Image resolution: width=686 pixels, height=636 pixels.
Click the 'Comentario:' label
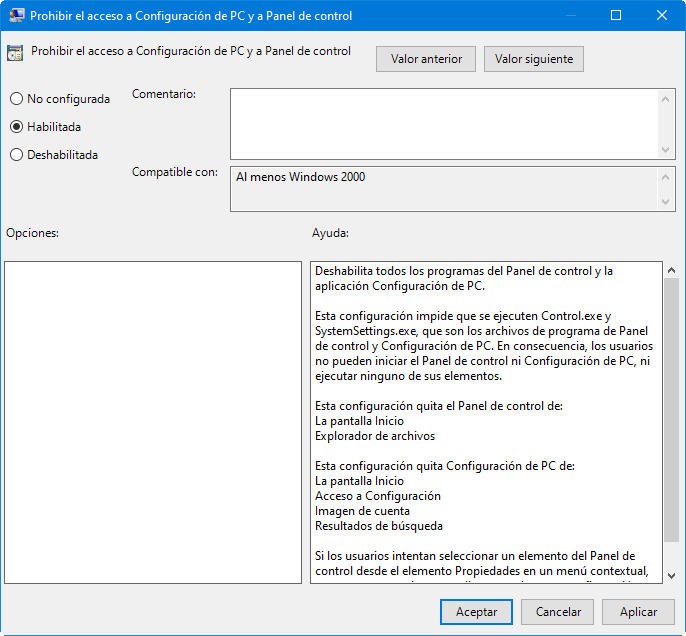click(x=164, y=94)
